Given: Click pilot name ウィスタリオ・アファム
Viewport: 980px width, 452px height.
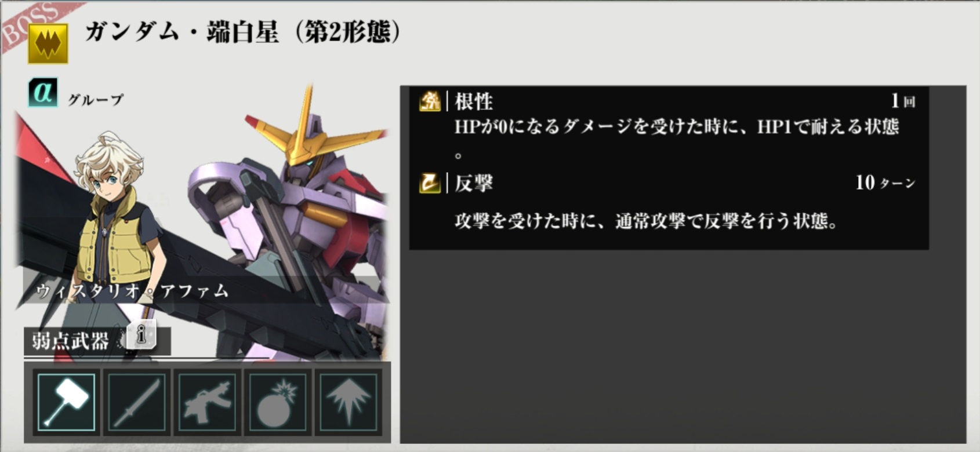Looking at the screenshot, I should click(x=132, y=291).
